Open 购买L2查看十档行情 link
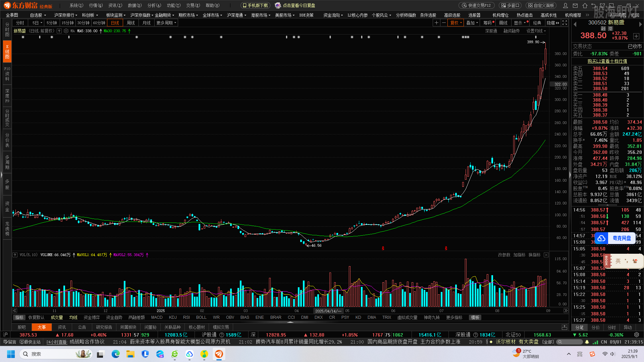 pyautogui.click(x=607, y=61)
